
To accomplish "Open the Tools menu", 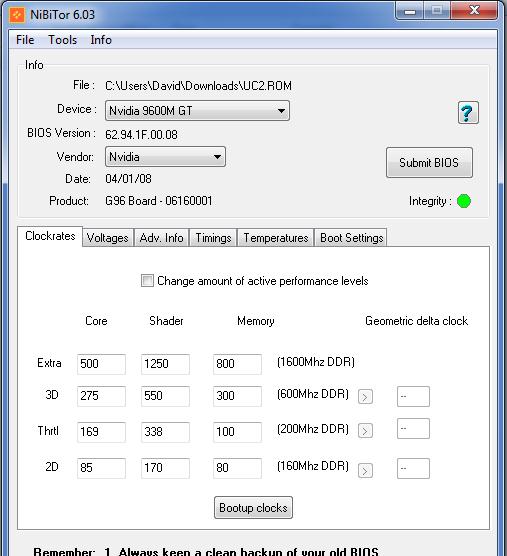I will click(62, 40).
